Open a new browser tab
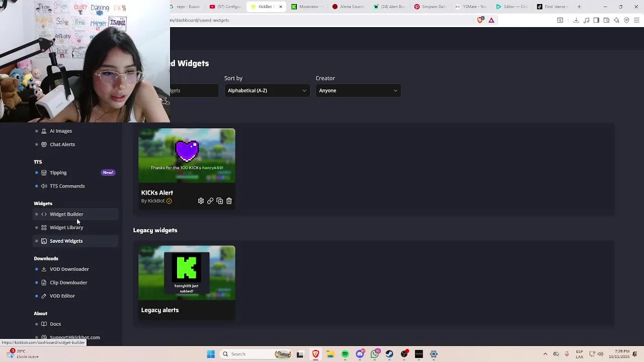Image resolution: width=644 pixels, height=362 pixels. pyautogui.click(x=579, y=7)
